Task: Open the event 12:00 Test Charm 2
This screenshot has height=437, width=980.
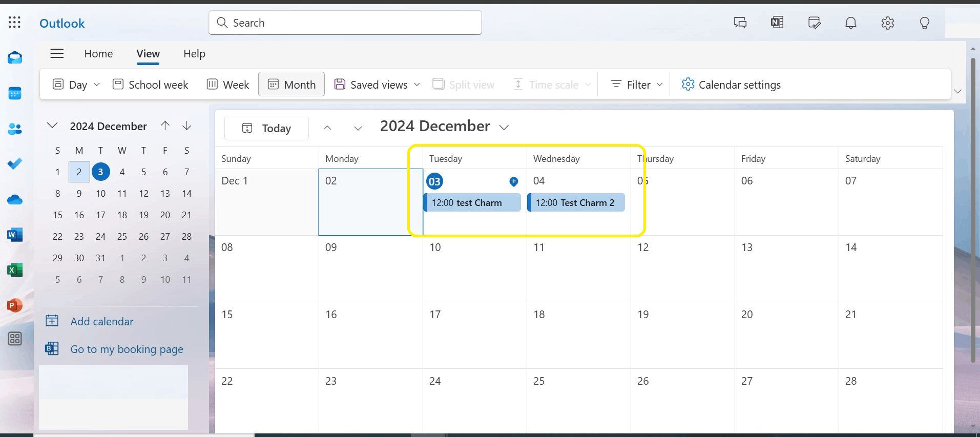Action: pyautogui.click(x=576, y=202)
